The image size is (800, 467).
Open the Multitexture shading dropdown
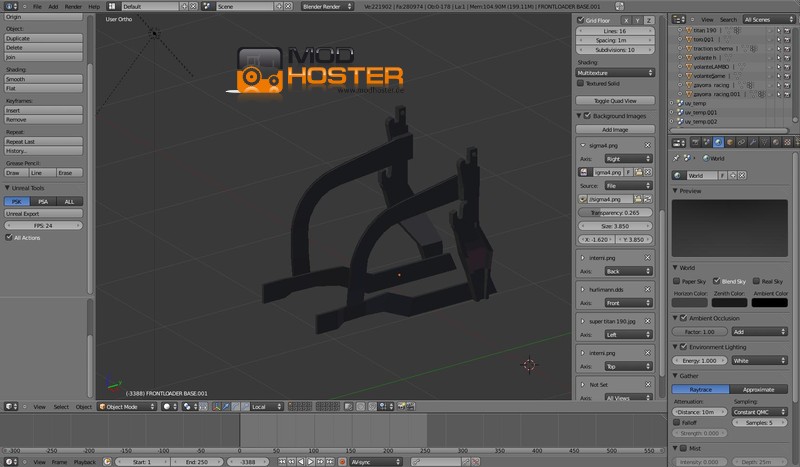click(x=615, y=73)
